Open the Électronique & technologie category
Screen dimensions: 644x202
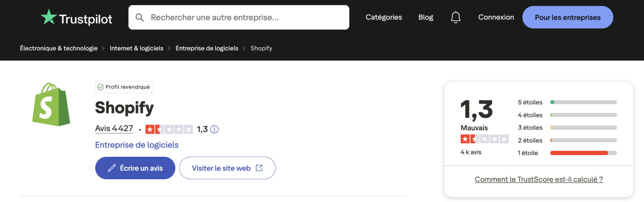[x=58, y=48]
